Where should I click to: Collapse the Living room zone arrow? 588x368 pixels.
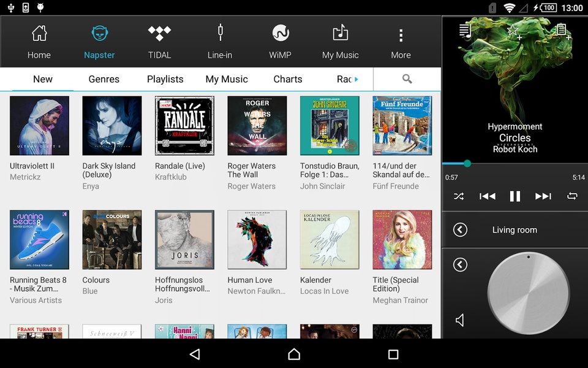pyautogui.click(x=460, y=230)
